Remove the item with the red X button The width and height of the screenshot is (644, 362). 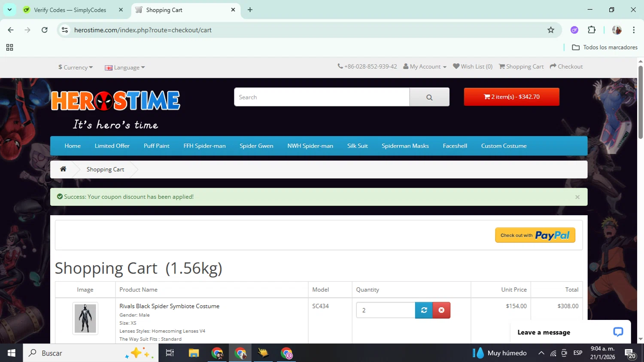441,310
